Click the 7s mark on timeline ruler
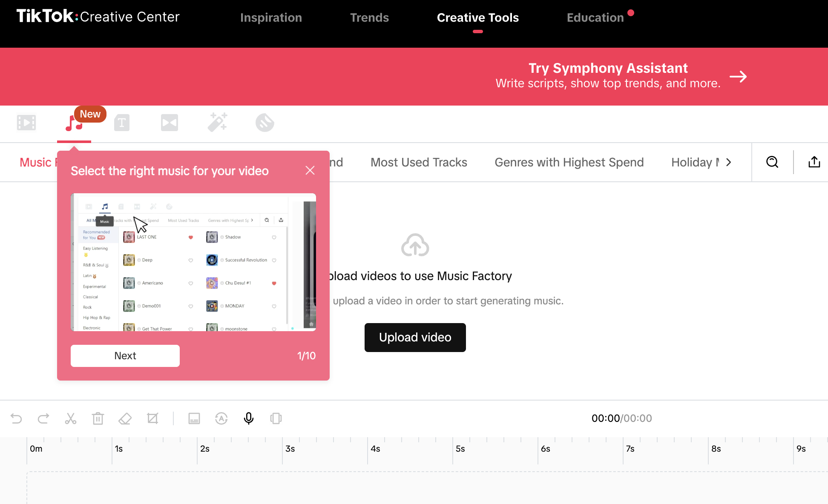 (630, 449)
